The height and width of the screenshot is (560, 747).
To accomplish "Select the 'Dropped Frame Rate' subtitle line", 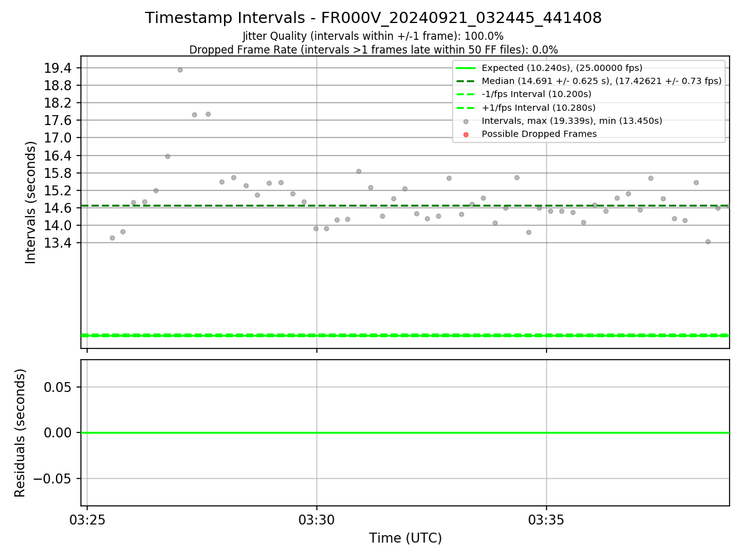I will pos(374,50).
